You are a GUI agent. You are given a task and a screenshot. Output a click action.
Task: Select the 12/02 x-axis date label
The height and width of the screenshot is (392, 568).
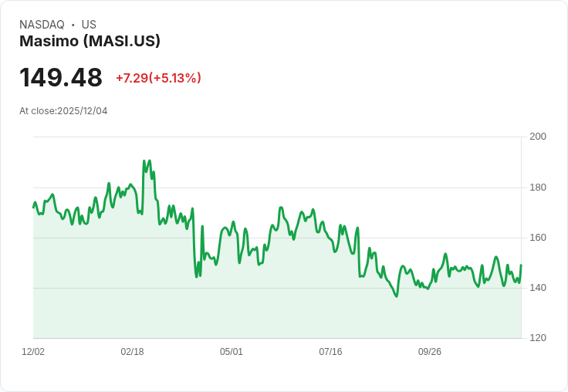pyautogui.click(x=33, y=352)
